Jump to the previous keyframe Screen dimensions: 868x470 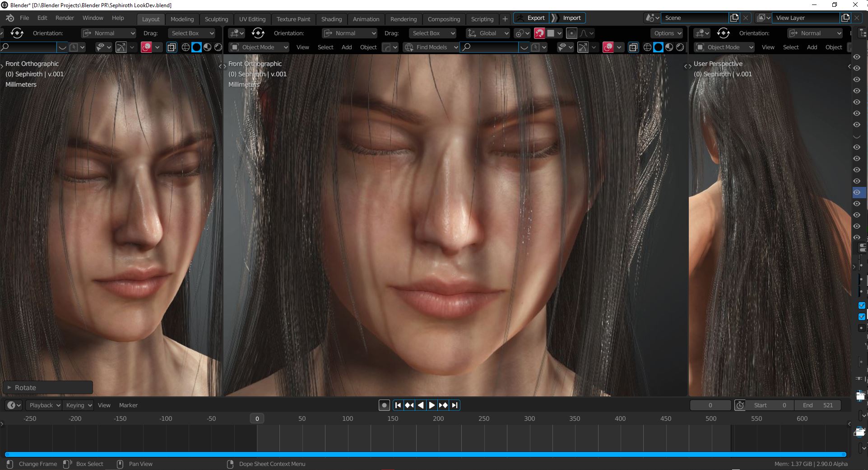tap(409, 405)
